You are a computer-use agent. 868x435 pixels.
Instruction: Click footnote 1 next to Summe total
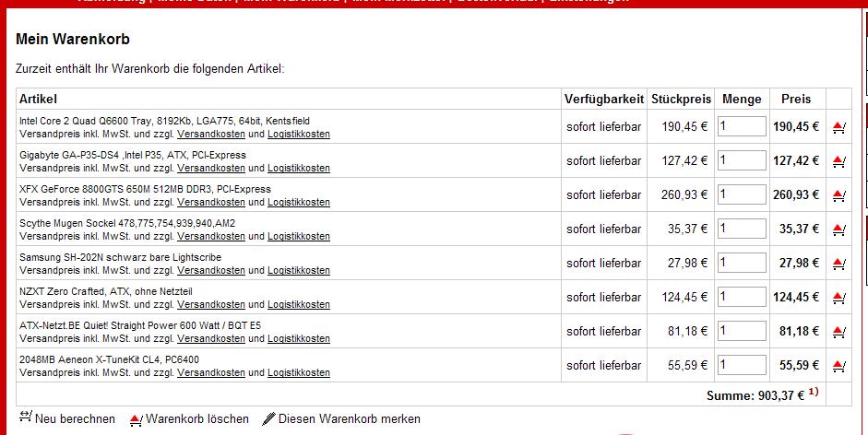click(x=814, y=392)
